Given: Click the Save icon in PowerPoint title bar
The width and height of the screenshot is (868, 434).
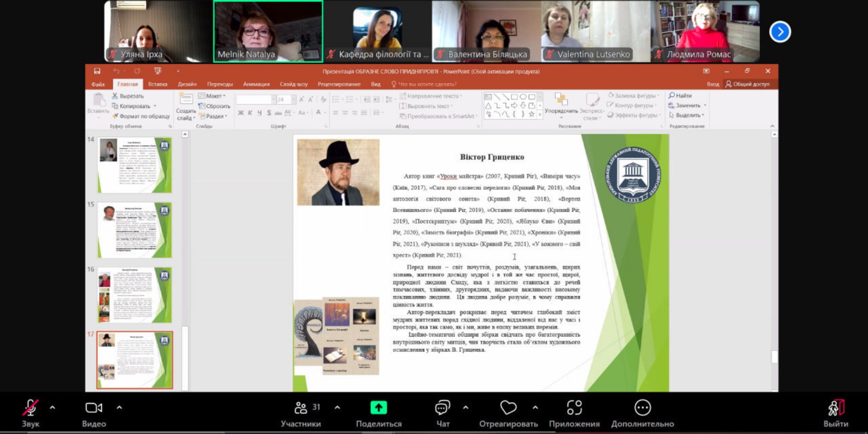Looking at the screenshot, I should [x=97, y=71].
